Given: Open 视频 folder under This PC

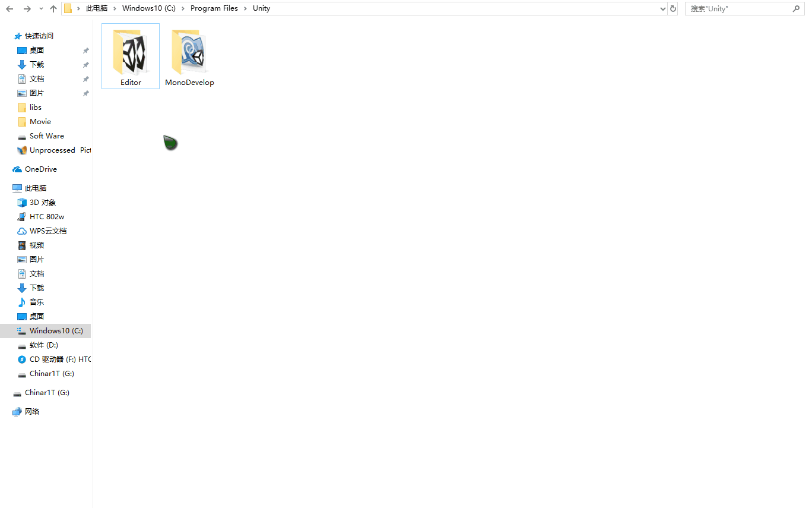Looking at the screenshot, I should (37, 245).
